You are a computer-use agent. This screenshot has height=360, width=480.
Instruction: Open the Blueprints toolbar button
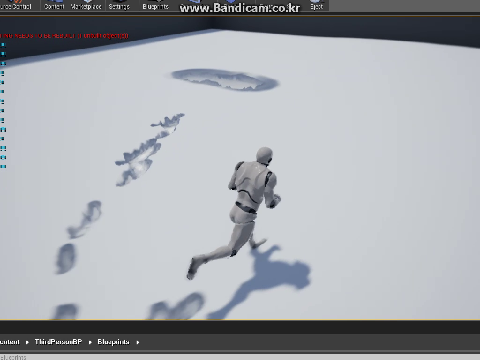pos(155,5)
